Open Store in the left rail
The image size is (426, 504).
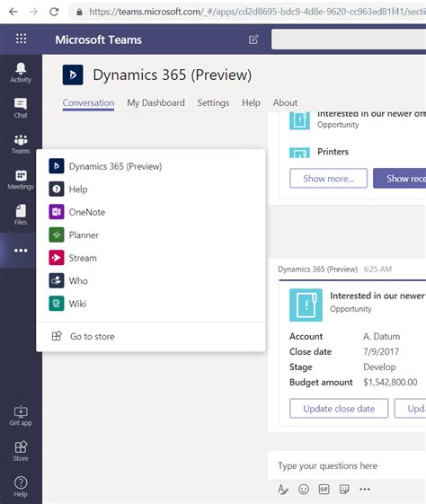click(x=21, y=451)
